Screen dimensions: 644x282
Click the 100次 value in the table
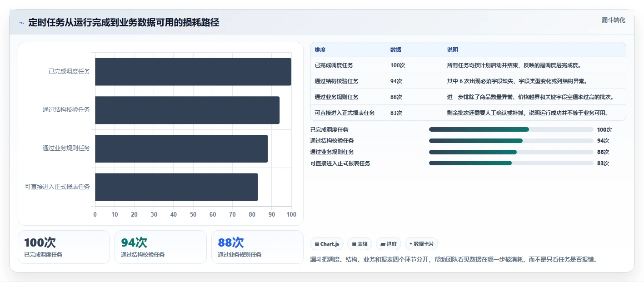tap(398, 65)
